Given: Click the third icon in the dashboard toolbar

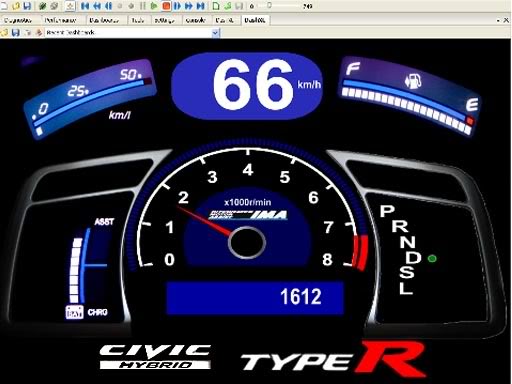Looking at the screenshot, I should tap(27, 33).
